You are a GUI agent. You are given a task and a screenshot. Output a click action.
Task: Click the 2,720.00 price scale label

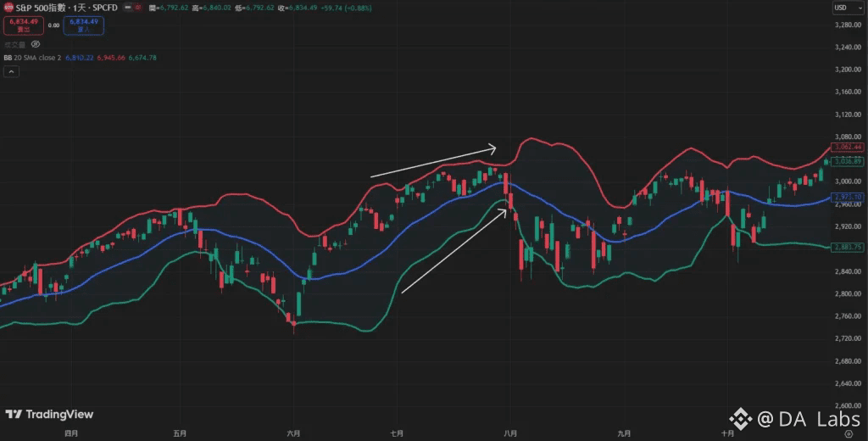click(x=849, y=338)
